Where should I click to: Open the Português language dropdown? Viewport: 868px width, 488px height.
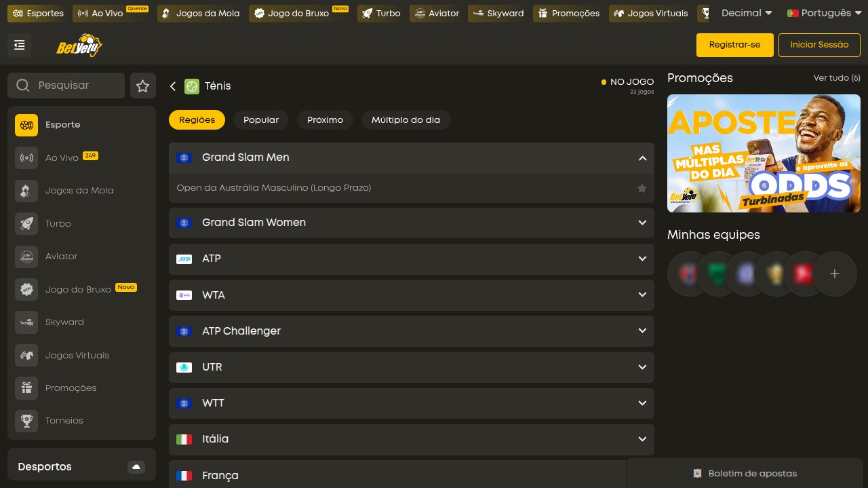823,13
